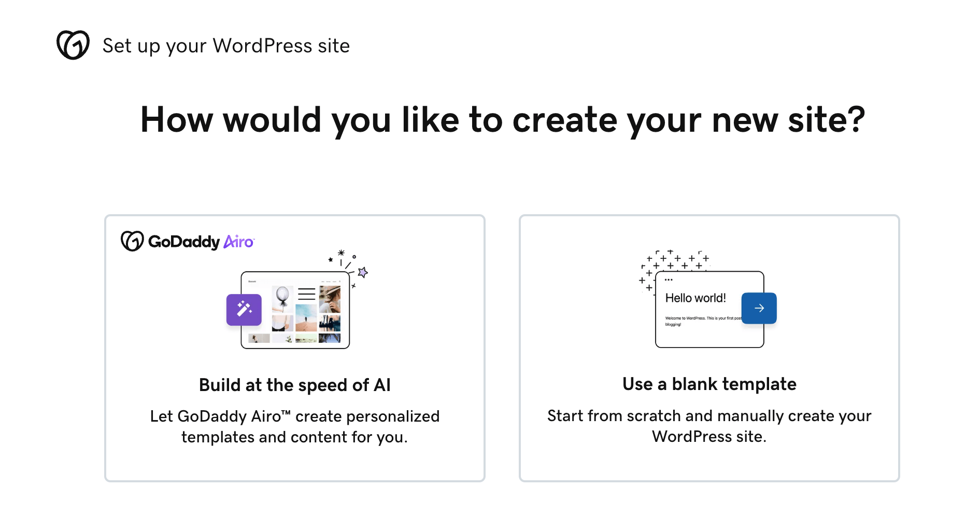This screenshot has width=980, height=529.
Task: Click the Hello world text in the illustration
Action: point(696,298)
